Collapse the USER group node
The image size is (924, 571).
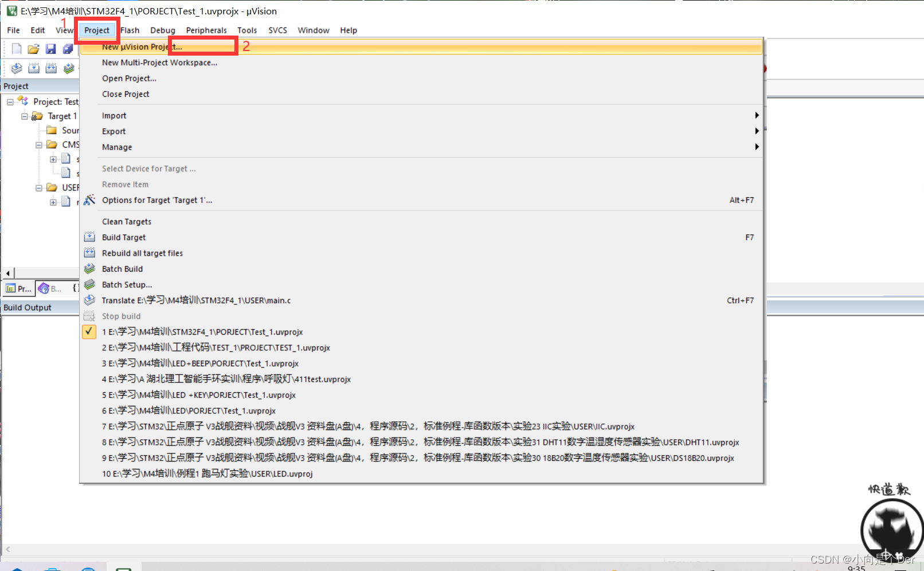coord(39,188)
